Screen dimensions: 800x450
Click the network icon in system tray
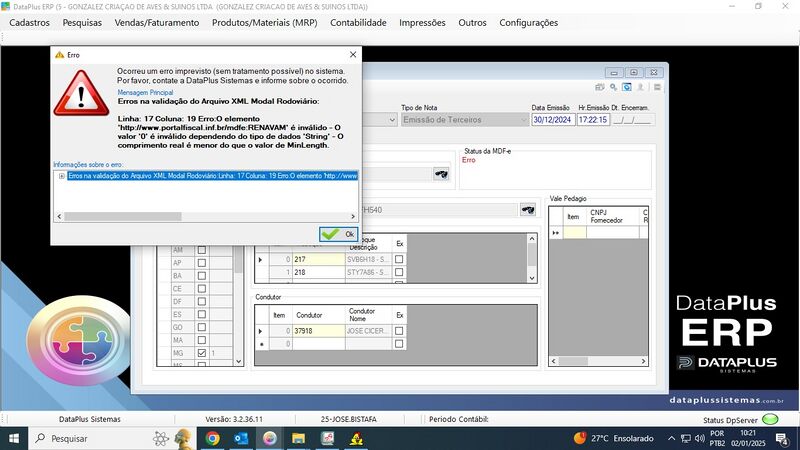(686, 438)
